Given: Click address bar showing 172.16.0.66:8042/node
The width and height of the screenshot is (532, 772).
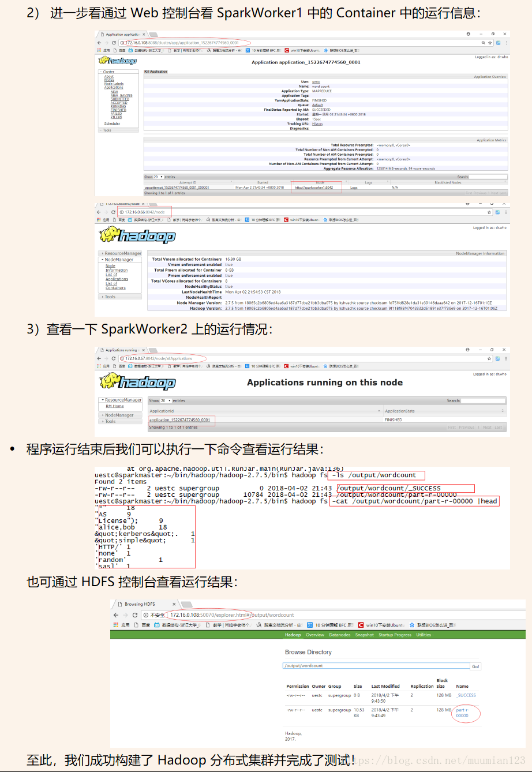Looking at the screenshot, I should point(306,212).
